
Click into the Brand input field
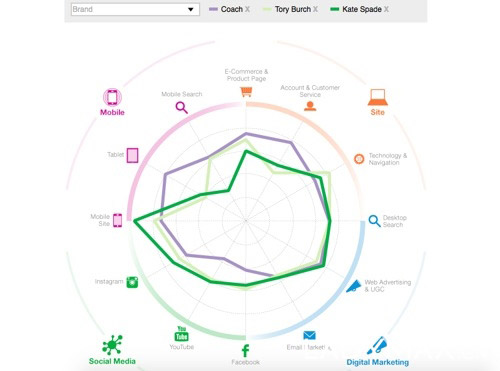click(135, 9)
